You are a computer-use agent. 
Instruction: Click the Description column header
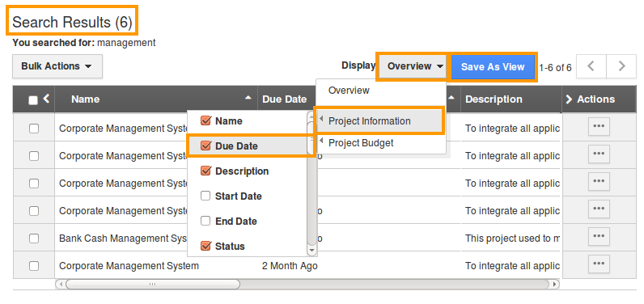click(494, 99)
